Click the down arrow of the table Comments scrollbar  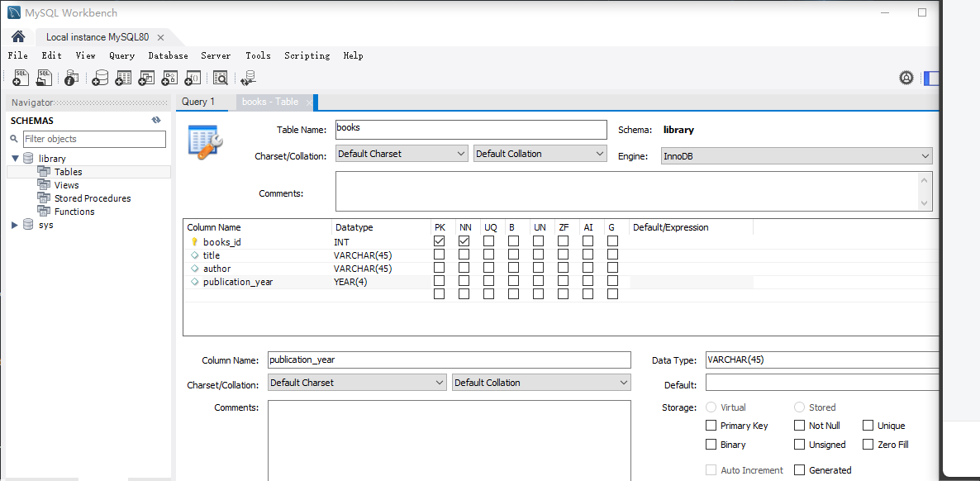click(925, 203)
